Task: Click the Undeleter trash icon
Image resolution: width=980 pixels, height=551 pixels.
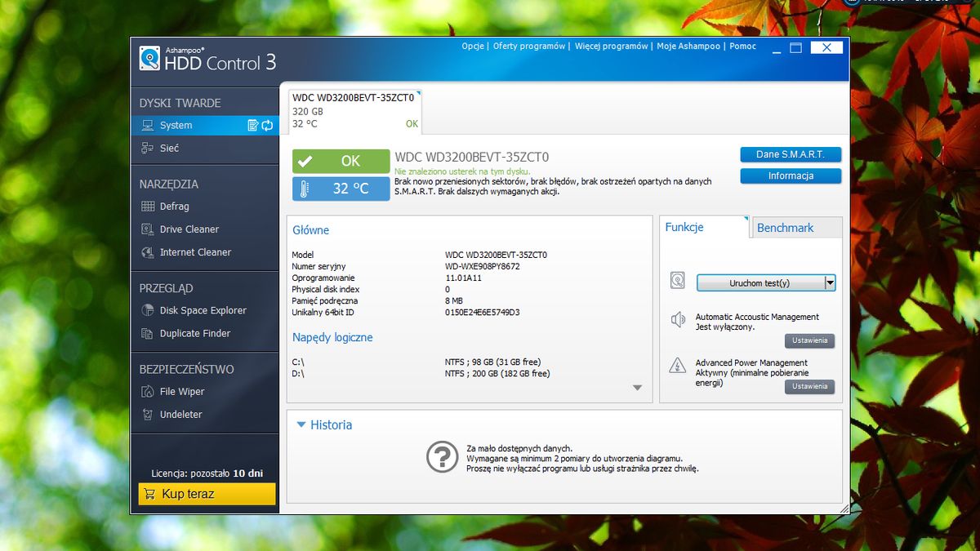Action: tap(148, 415)
